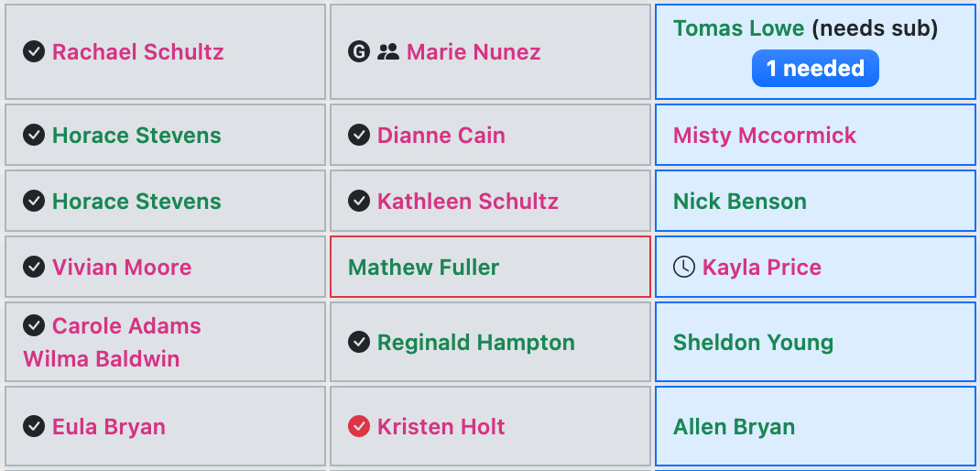980x471 pixels.
Task: Click the check icon beside Kathleen Schultz
Action: 359,202
